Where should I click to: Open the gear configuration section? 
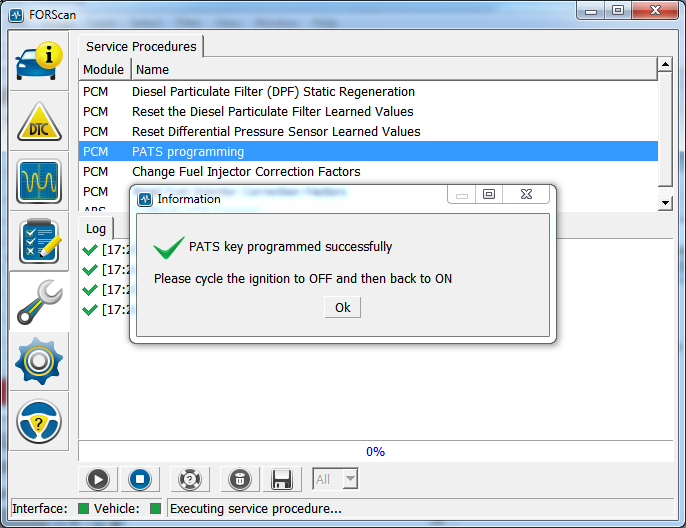[40, 361]
